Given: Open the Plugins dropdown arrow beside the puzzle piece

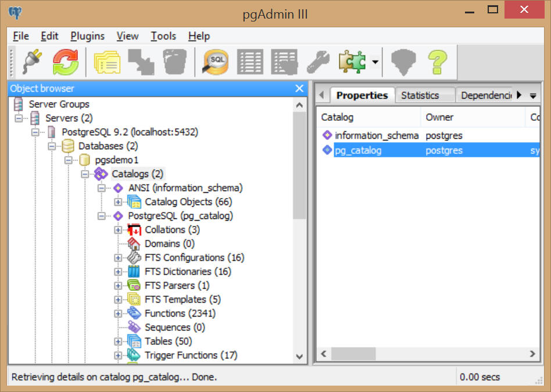Looking at the screenshot, I should (375, 62).
